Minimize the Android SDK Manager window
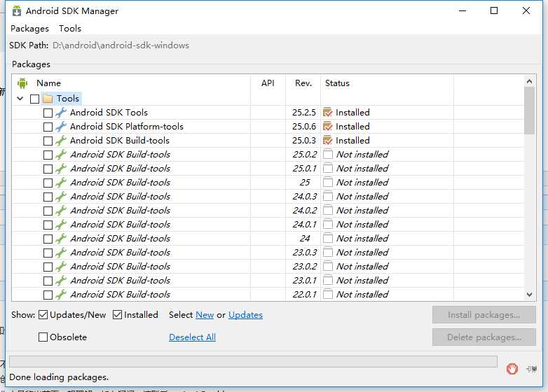This screenshot has height=392, width=548. click(463, 10)
